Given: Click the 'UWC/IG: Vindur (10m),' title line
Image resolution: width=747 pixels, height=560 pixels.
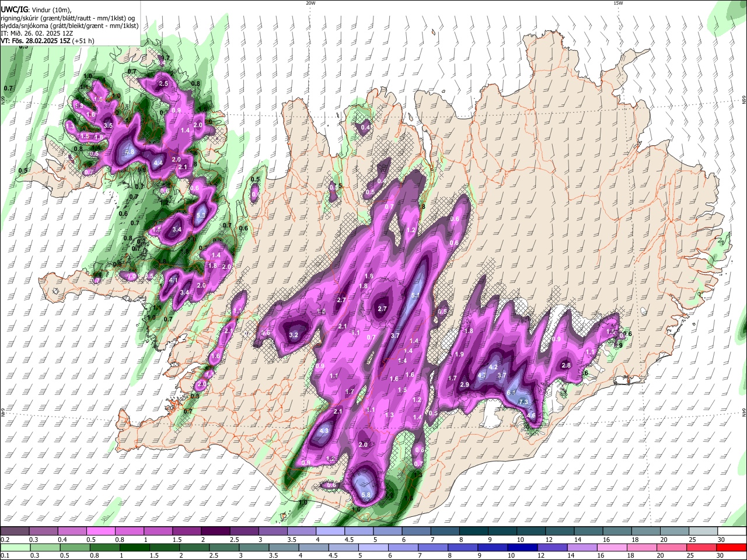Looking at the screenshot, I should pyautogui.click(x=36, y=10).
